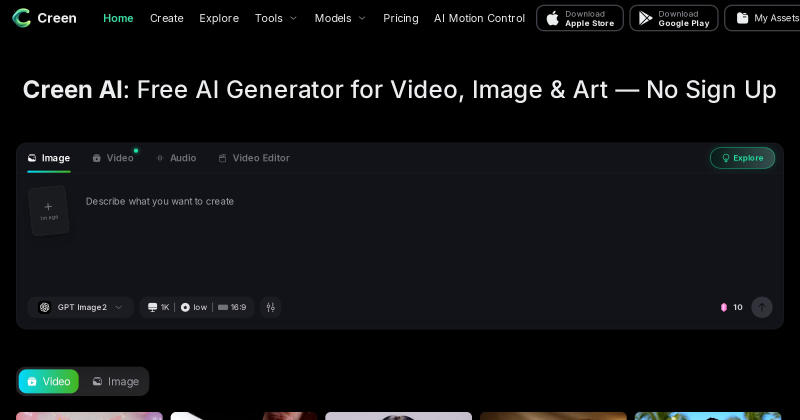800x420 pixels.
Task: Click the Google Play triangle icon
Action: 645,18
